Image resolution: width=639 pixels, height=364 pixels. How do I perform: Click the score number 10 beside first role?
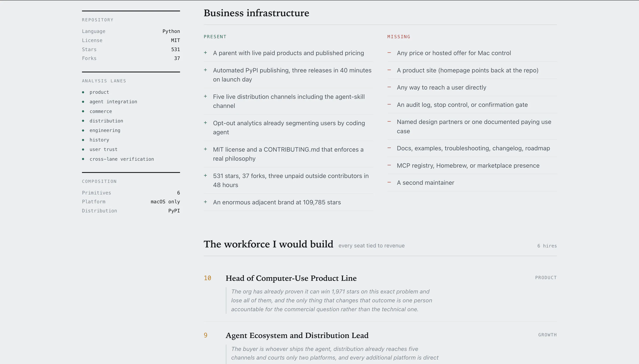tap(208, 278)
